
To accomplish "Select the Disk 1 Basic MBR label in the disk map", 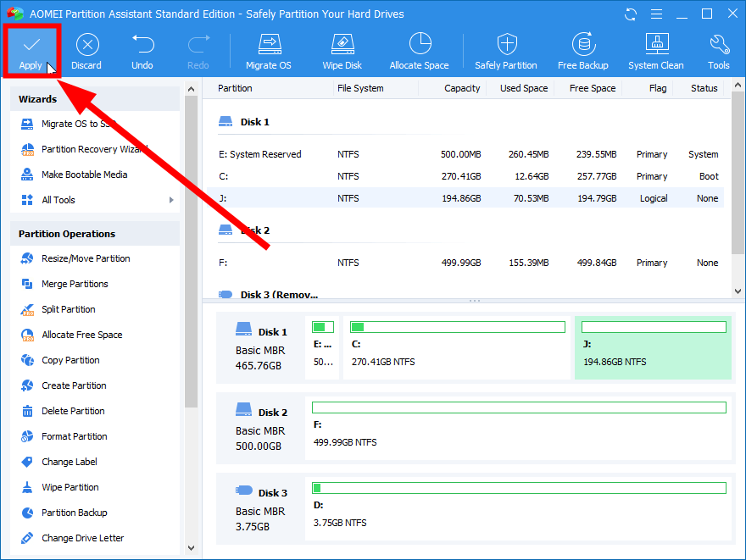I will (261, 348).
